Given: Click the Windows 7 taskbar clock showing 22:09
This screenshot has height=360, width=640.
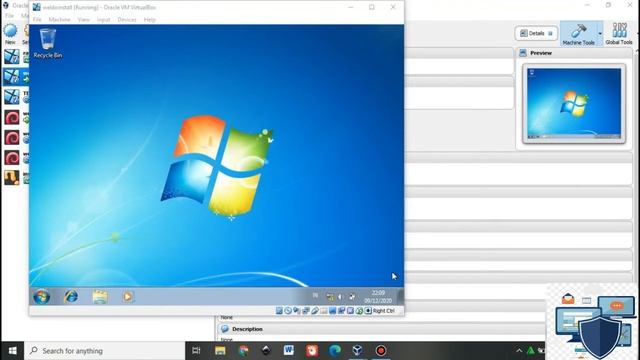Looking at the screenshot, I should 378,297.
